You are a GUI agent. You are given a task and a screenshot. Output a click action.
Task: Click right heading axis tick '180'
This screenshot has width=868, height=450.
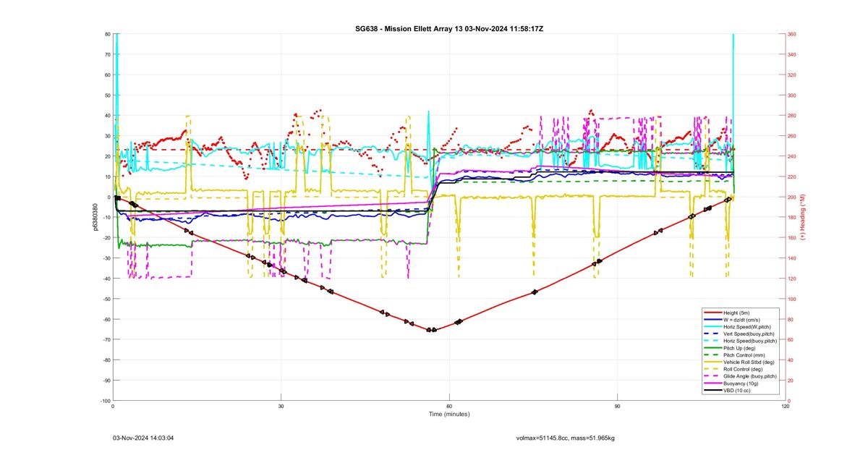pyautogui.click(x=792, y=218)
